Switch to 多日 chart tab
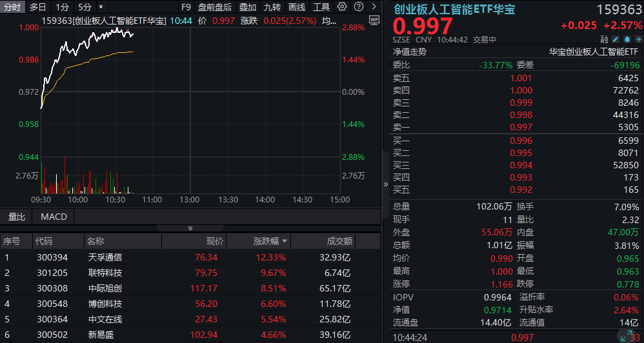The image size is (644, 343). pyautogui.click(x=37, y=7)
